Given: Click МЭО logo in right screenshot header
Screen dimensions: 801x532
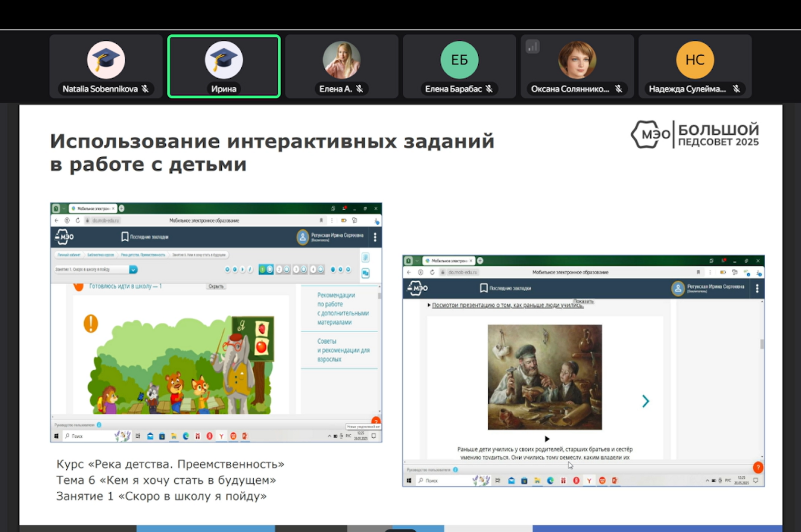Looking at the screenshot, I should (x=417, y=288).
